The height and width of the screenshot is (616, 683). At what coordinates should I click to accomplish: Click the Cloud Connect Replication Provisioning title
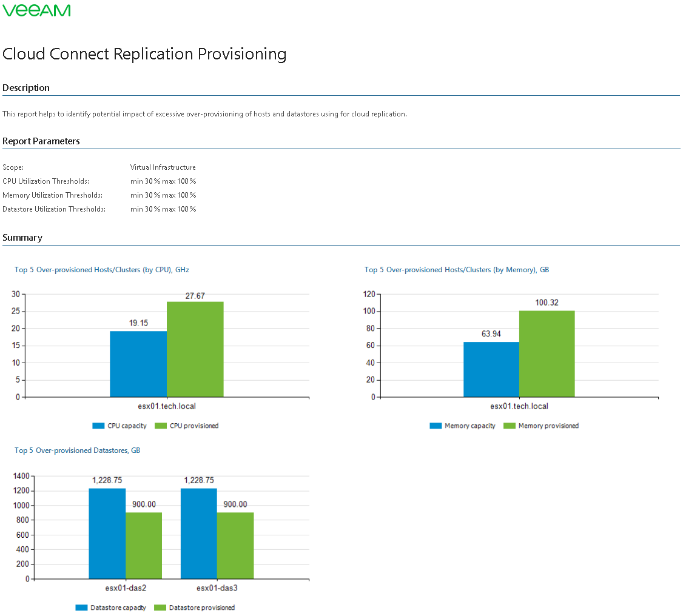(x=144, y=54)
